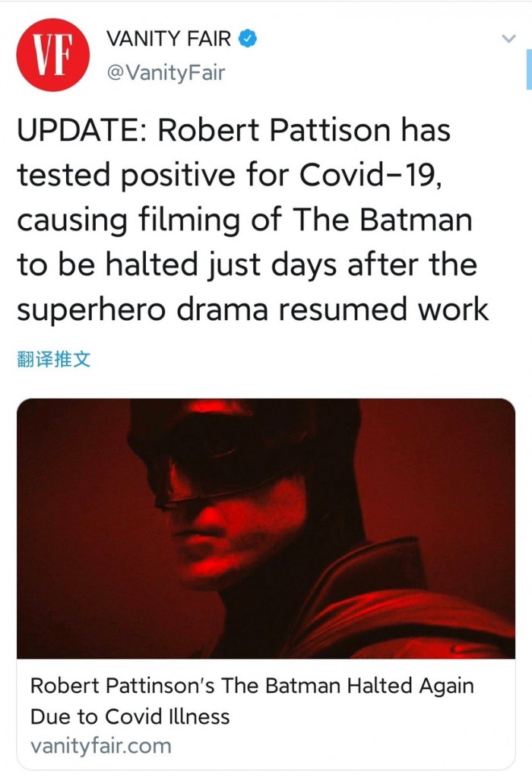Click 'Due to Covid Illness' card text
532x784 pixels.
tap(129, 716)
